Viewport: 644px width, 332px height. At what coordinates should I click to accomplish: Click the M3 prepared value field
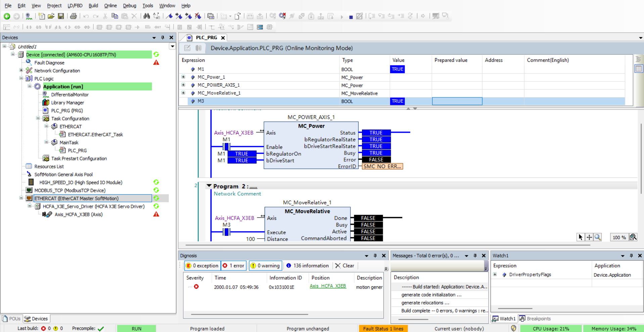tap(457, 101)
